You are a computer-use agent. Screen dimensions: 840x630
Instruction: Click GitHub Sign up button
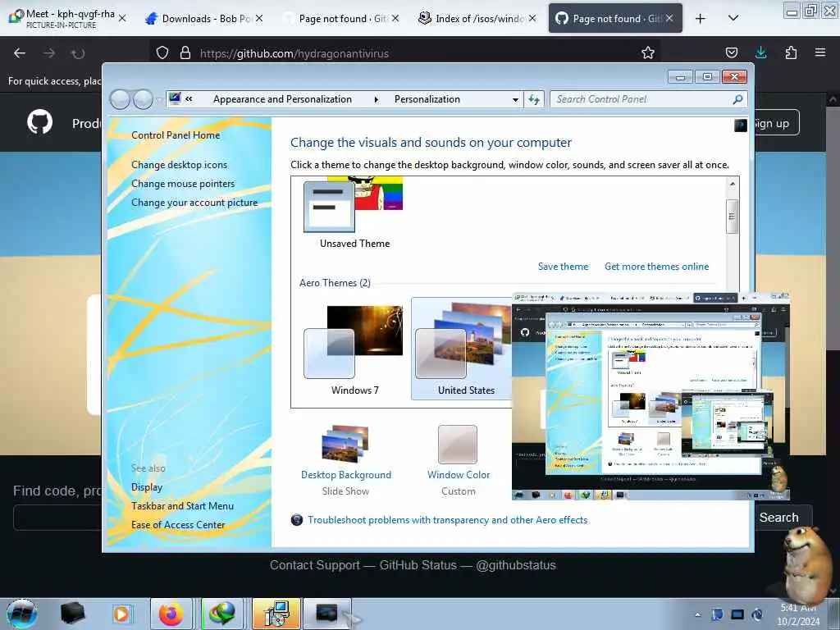[x=771, y=123]
